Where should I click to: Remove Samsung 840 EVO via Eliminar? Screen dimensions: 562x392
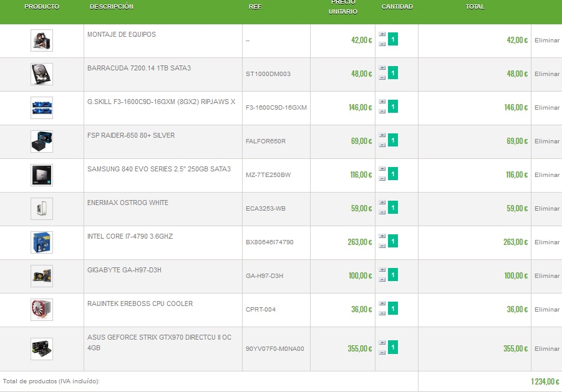pos(547,175)
